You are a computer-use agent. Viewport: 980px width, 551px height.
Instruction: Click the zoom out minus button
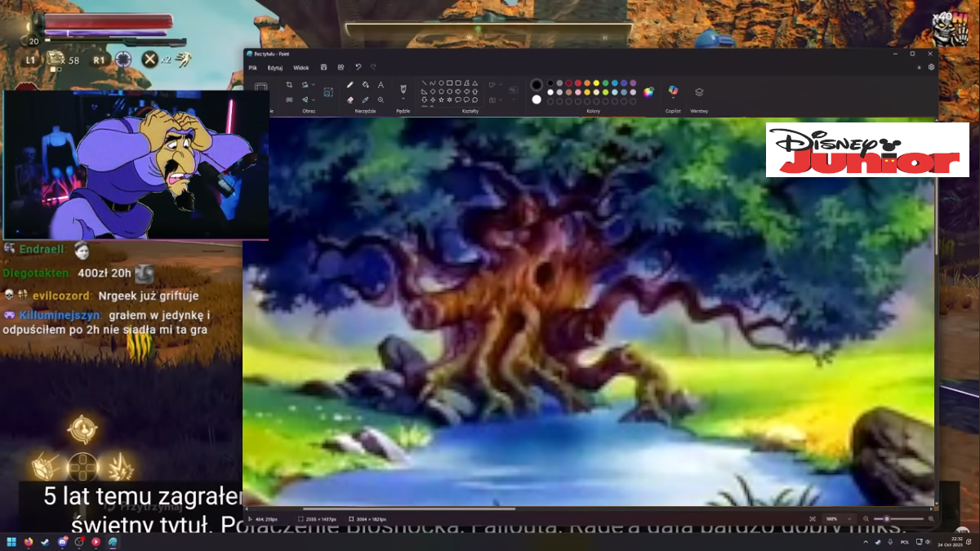[x=866, y=518]
